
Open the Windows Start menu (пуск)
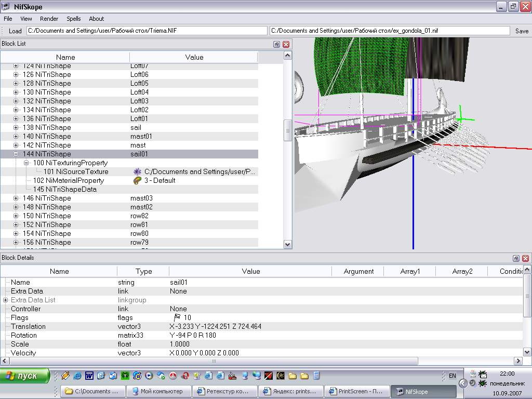tap(24, 376)
